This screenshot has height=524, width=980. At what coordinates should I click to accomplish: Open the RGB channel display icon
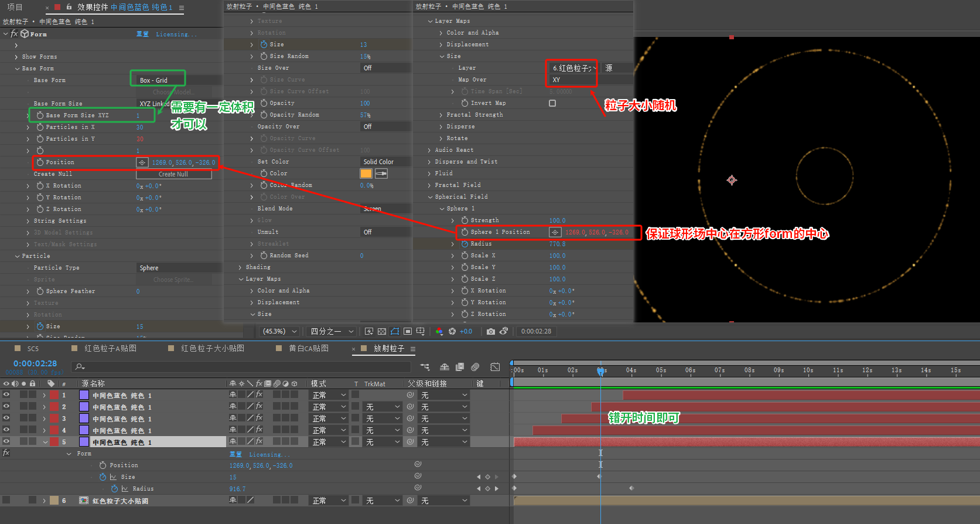[x=439, y=331]
